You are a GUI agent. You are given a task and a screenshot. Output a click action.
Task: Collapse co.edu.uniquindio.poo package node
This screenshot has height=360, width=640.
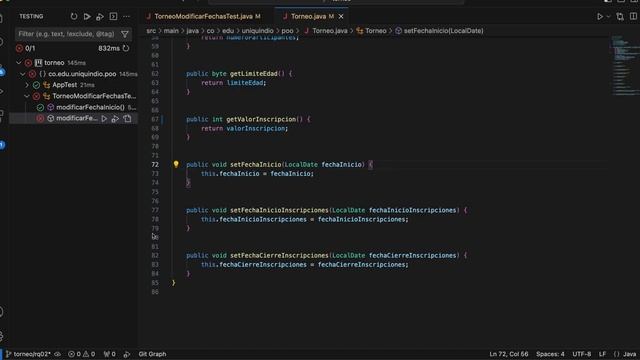22,74
